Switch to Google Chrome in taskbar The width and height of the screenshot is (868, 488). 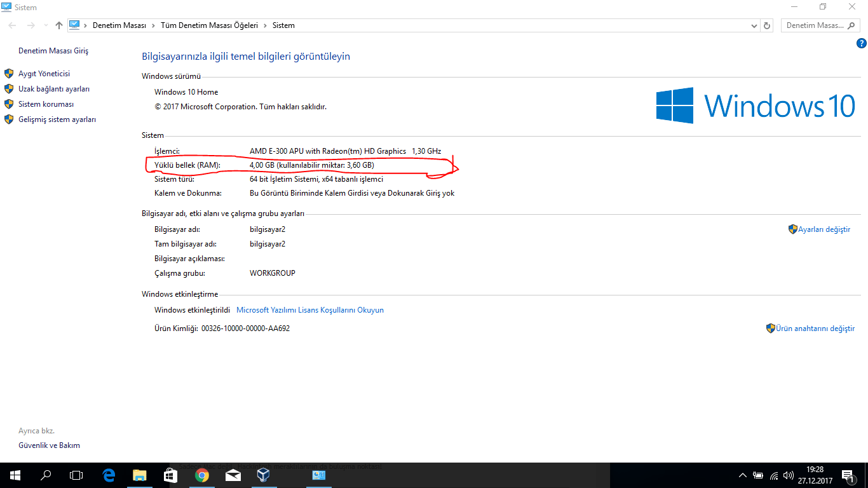[x=201, y=475]
